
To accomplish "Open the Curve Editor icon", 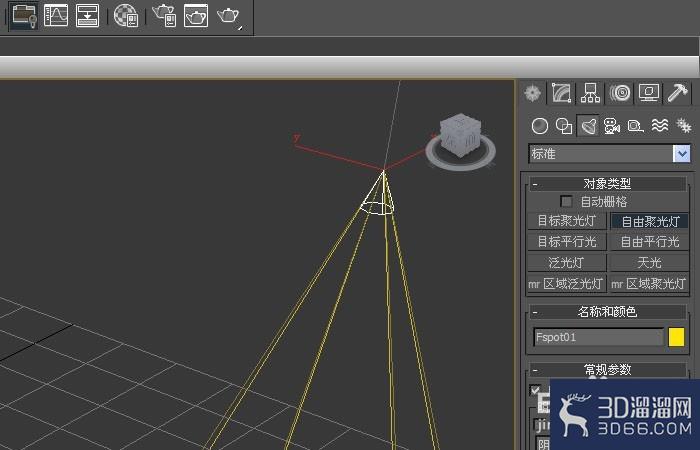I will 56,15.
